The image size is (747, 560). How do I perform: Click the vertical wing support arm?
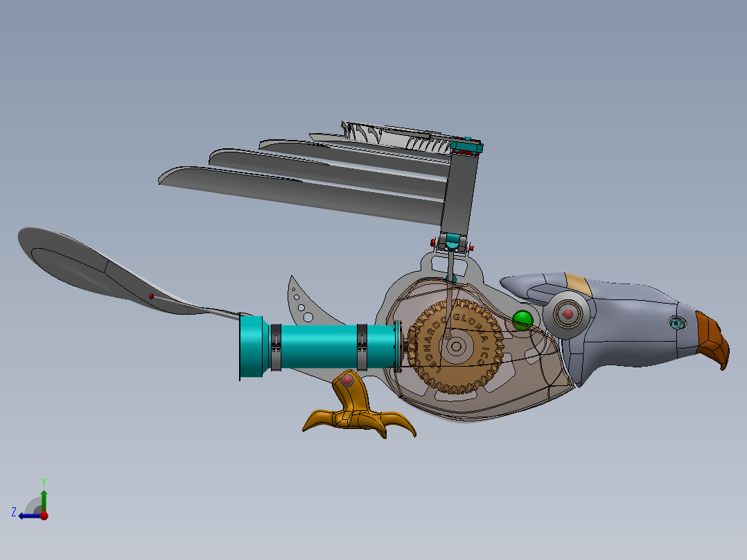459,198
